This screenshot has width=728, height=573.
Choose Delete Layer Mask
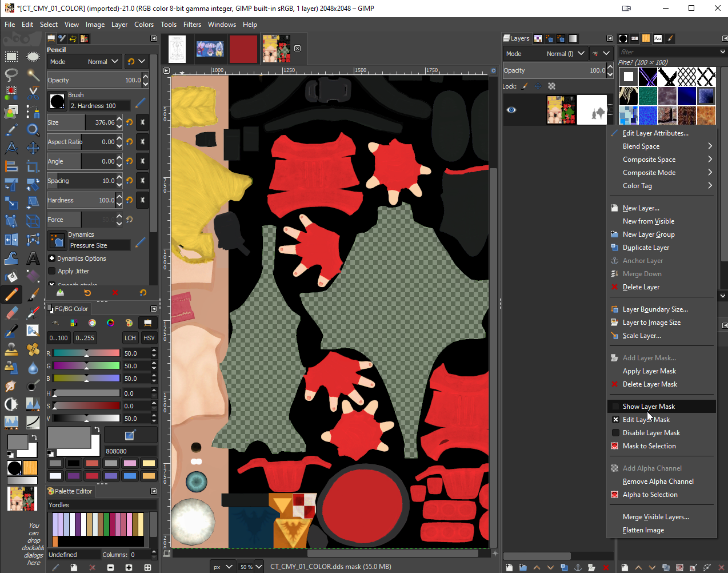coord(661,384)
